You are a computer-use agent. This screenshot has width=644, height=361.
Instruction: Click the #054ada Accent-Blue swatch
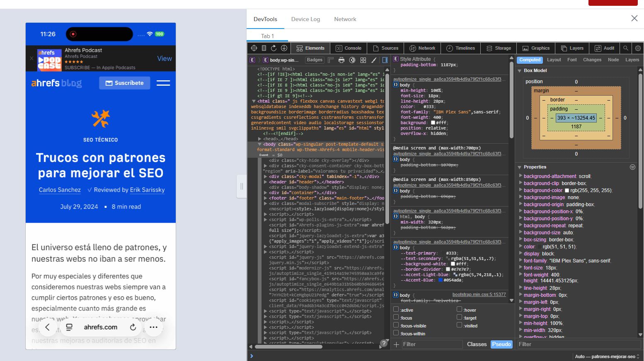pos(441,280)
